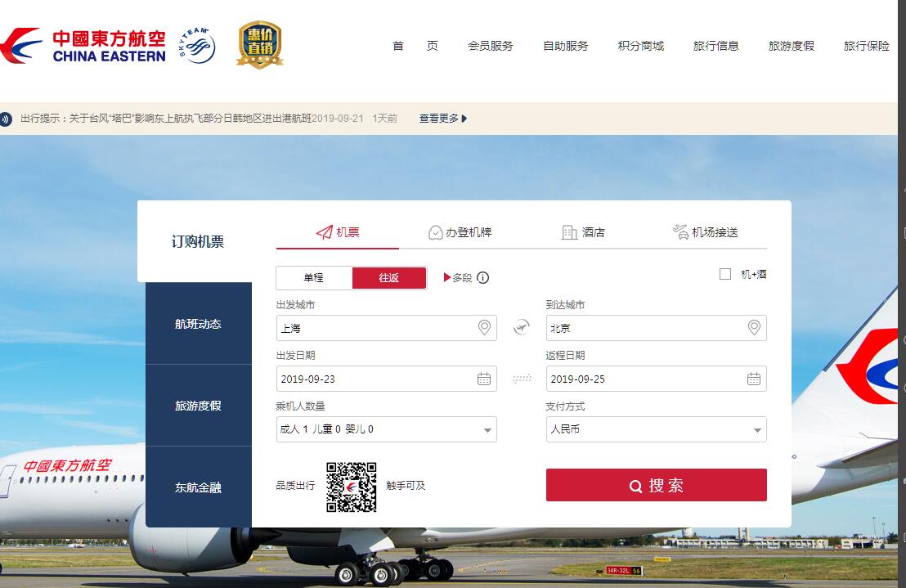Click the China Eastern logo
Screen dimensions: 906x588
coord(83,46)
